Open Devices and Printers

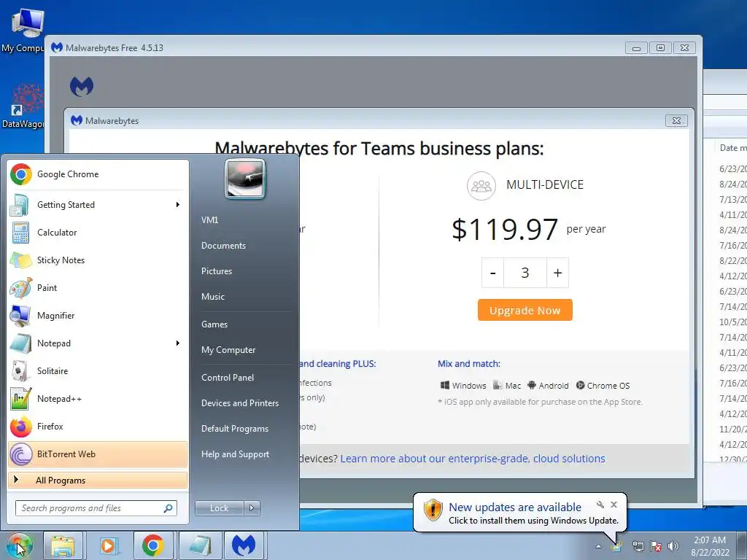[x=239, y=402]
